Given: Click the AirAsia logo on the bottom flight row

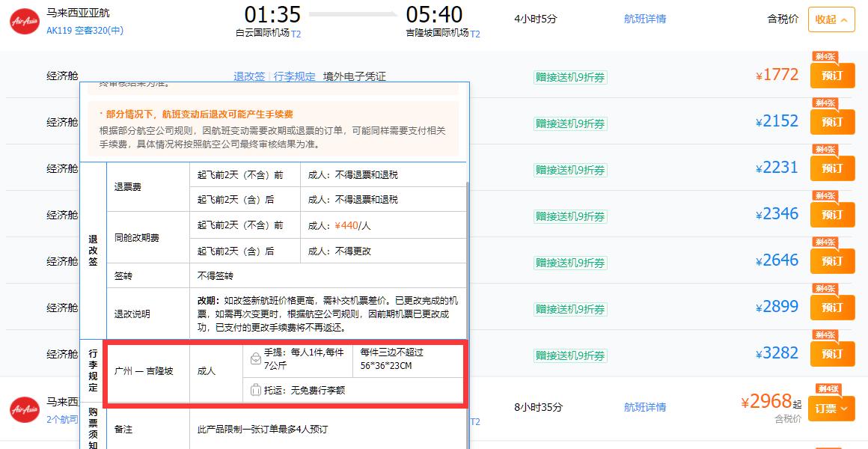Looking at the screenshot, I should tap(23, 411).
